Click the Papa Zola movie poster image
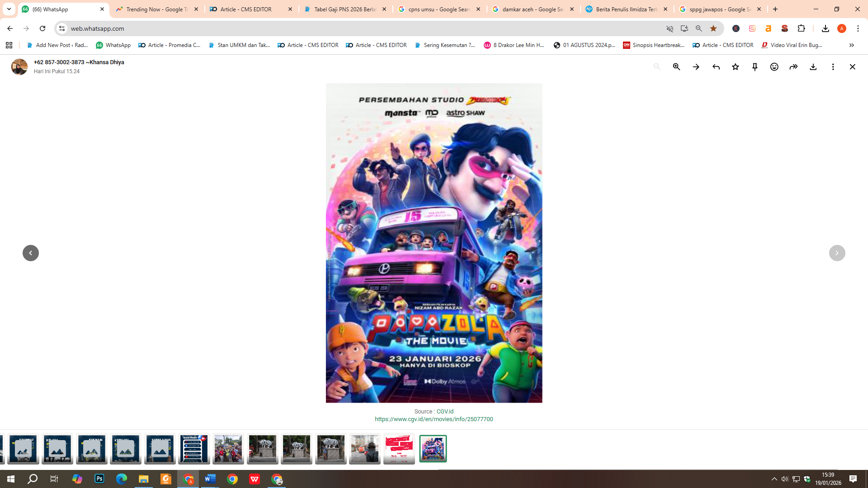 click(434, 243)
